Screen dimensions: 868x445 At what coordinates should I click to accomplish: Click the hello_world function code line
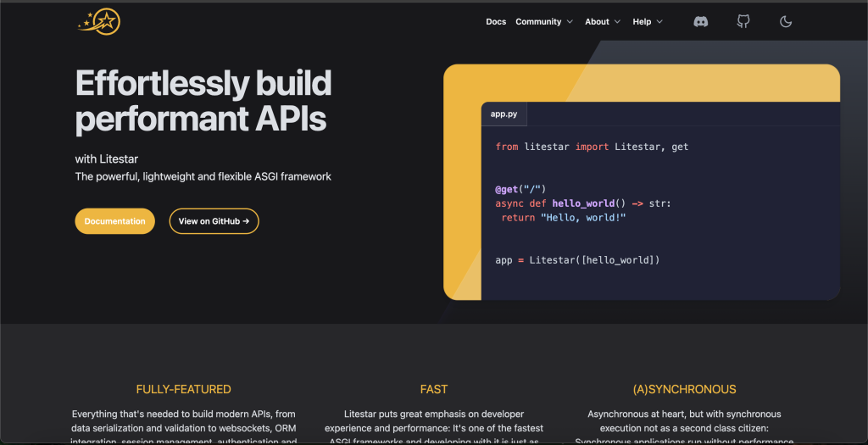pyautogui.click(x=582, y=203)
